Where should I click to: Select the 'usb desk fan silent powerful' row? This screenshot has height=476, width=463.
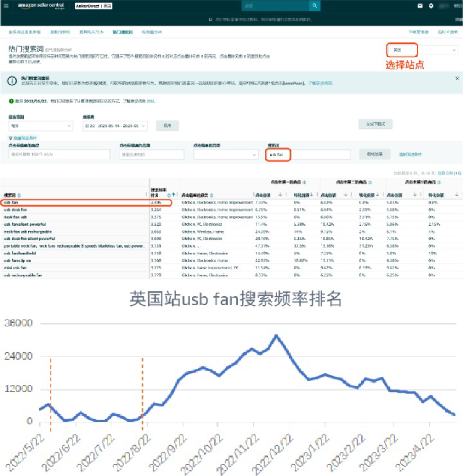click(x=231, y=239)
